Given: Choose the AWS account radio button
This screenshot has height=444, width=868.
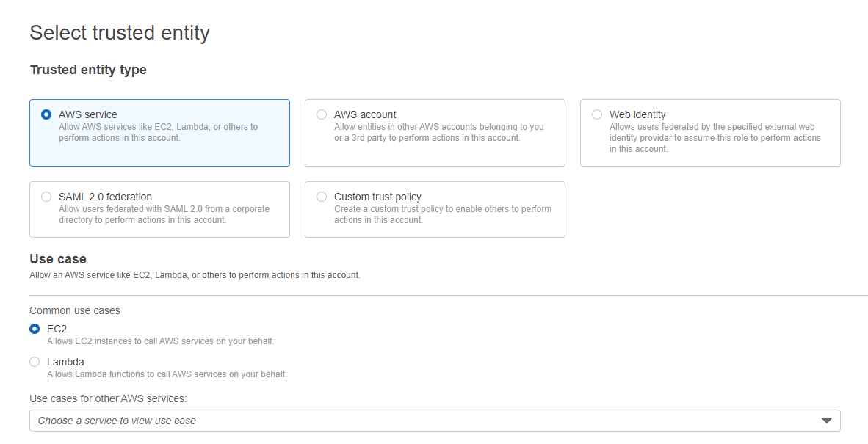Looking at the screenshot, I should coord(322,114).
